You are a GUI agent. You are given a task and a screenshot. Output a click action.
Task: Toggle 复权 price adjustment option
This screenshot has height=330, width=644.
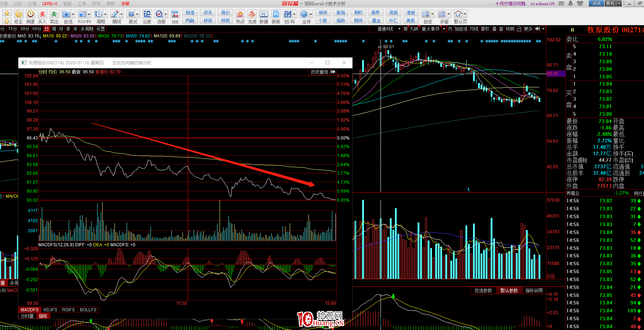click(x=485, y=29)
